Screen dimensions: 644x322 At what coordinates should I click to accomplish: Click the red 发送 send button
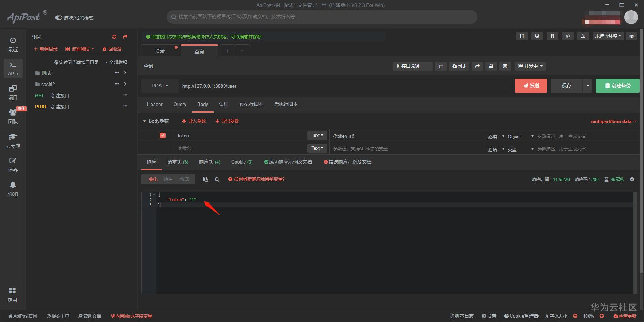(x=531, y=86)
